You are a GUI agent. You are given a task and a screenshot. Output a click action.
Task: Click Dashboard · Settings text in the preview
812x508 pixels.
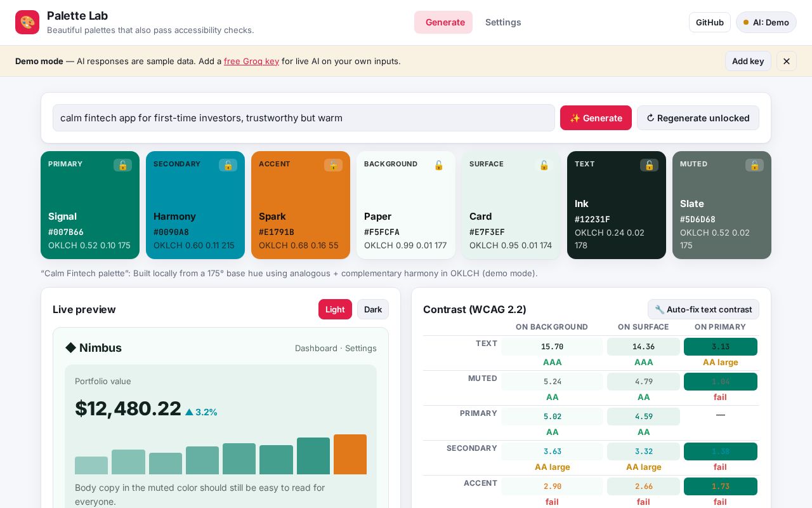point(336,348)
